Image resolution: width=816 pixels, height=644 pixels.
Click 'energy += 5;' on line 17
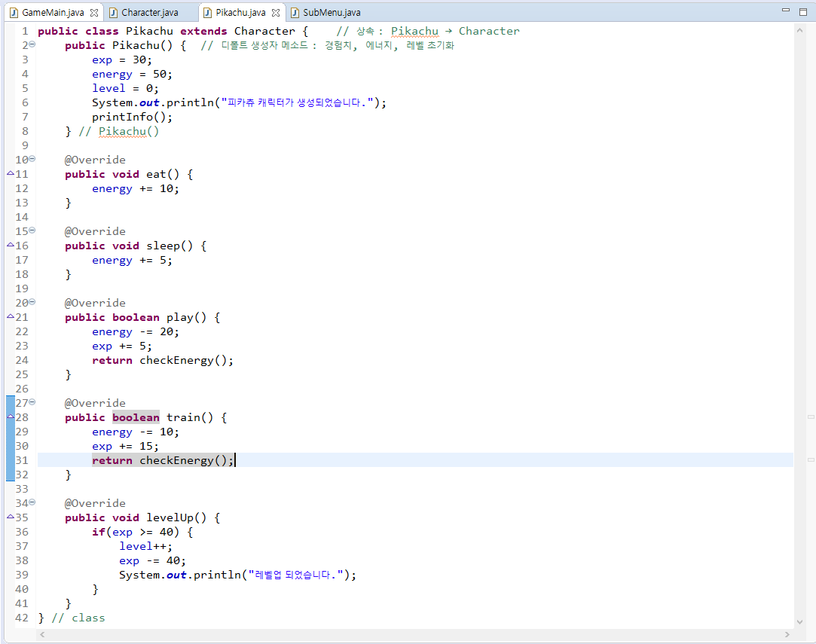[132, 260]
